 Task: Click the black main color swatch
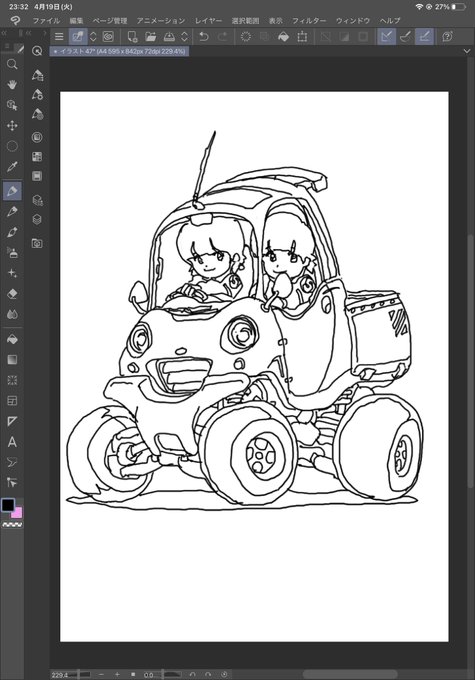[8, 504]
